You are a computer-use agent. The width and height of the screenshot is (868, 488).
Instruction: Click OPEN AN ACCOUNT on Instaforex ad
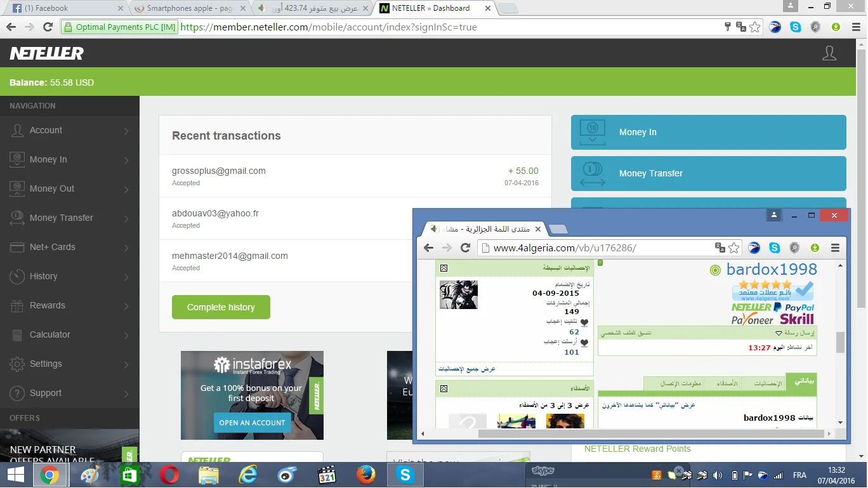pyautogui.click(x=252, y=423)
